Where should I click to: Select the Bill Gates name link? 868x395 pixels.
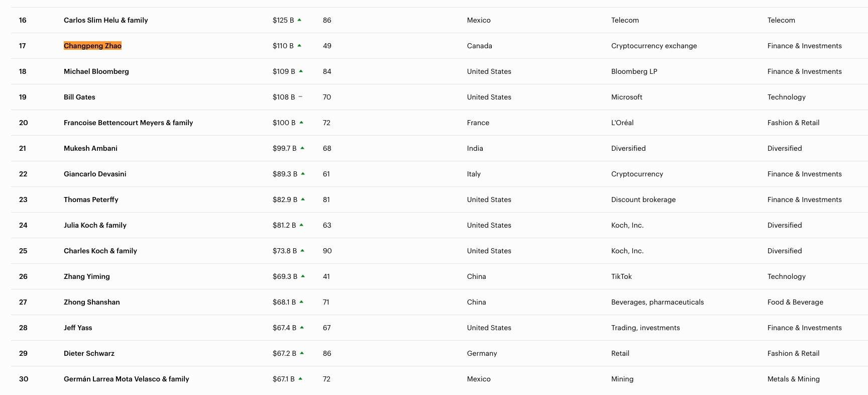click(x=79, y=97)
